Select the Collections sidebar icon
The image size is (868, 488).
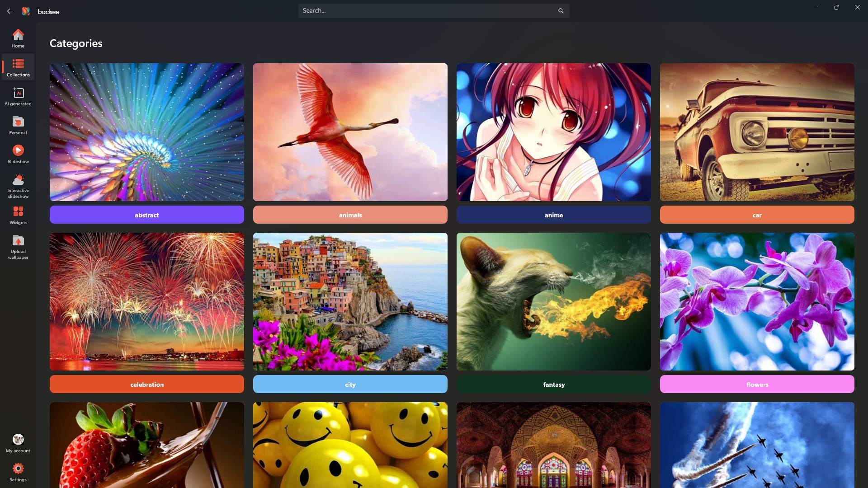tap(18, 67)
